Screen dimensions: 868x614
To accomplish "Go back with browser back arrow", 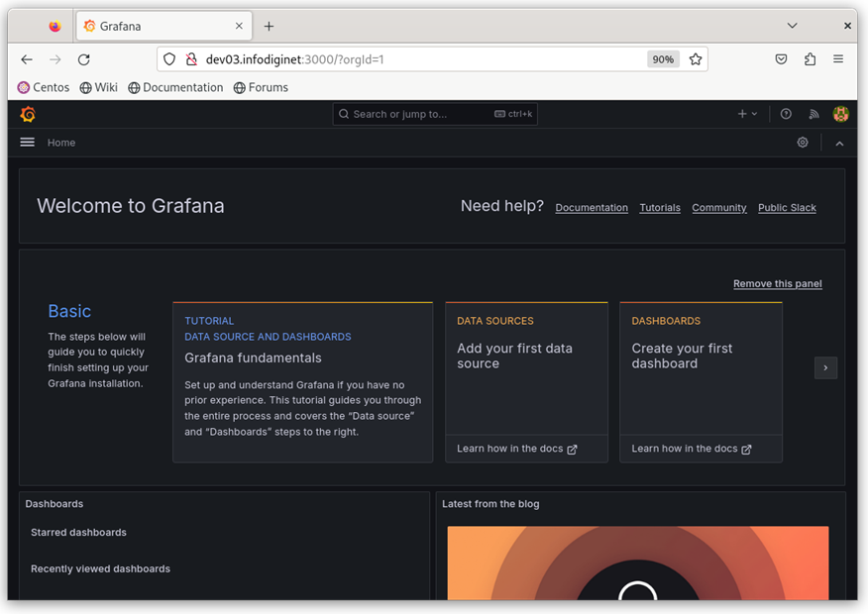I will [27, 59].
